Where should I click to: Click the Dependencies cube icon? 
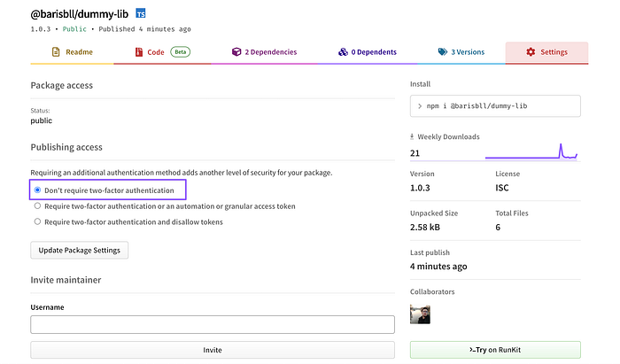pyautogui.click(x=236, y=51)
